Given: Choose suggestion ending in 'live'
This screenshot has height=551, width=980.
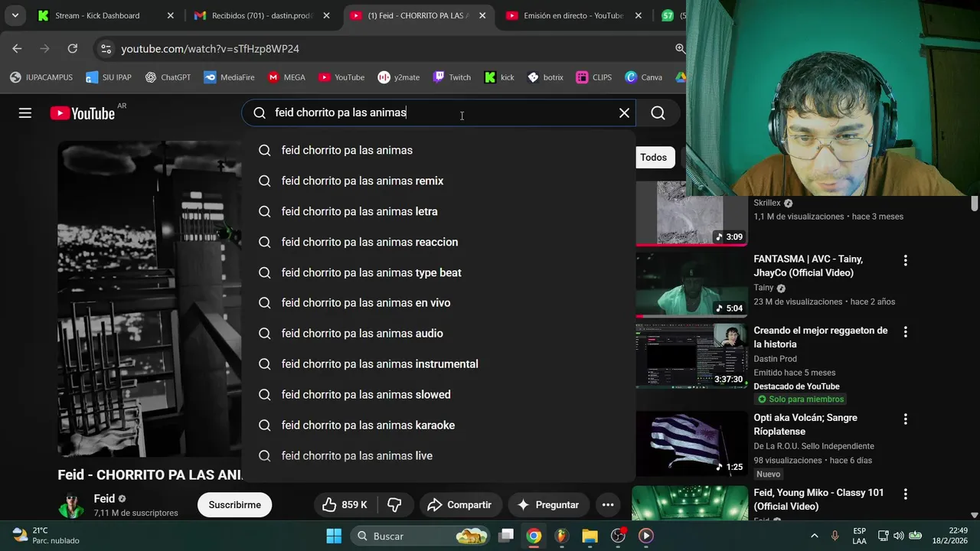Looking at the screenshot, I should point(439,456).
